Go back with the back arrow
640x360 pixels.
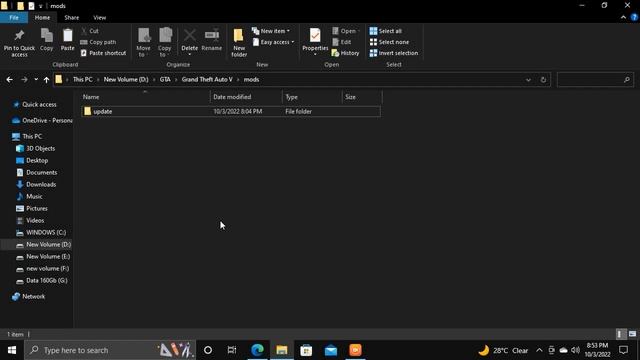pos(9,80)
